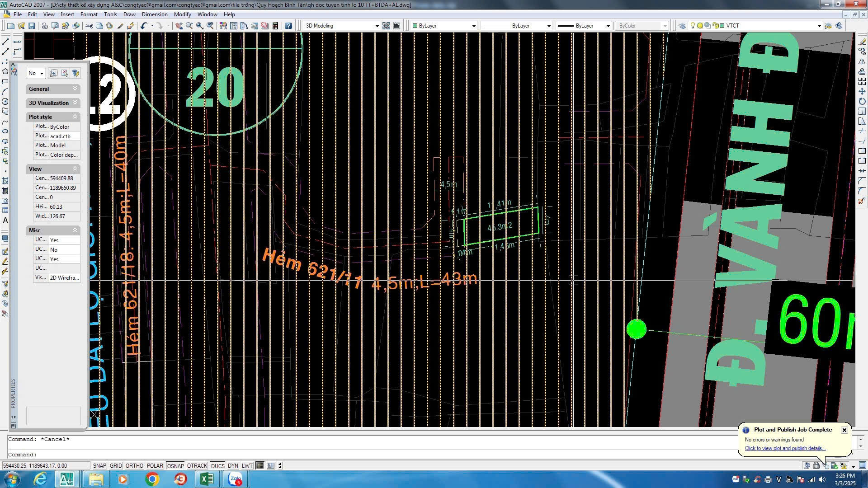The image size is (868, 488).
Task: Toggle OTRACK in status bar
Action: click(x=197, y=465)
